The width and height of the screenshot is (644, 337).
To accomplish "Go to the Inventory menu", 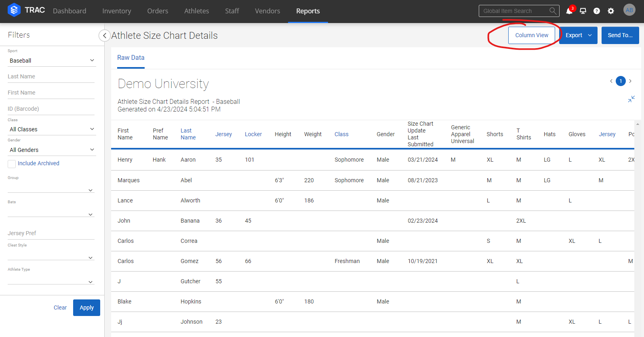I will (x=116, y=11).
